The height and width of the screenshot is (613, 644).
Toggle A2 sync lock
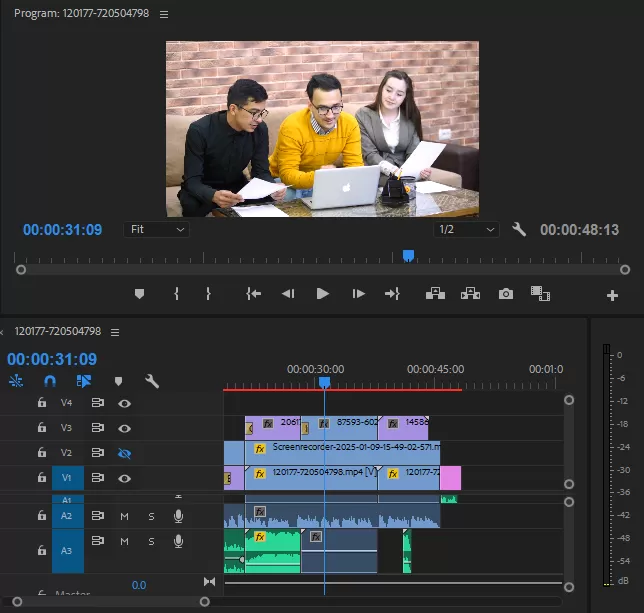click(x=97, y=515)
